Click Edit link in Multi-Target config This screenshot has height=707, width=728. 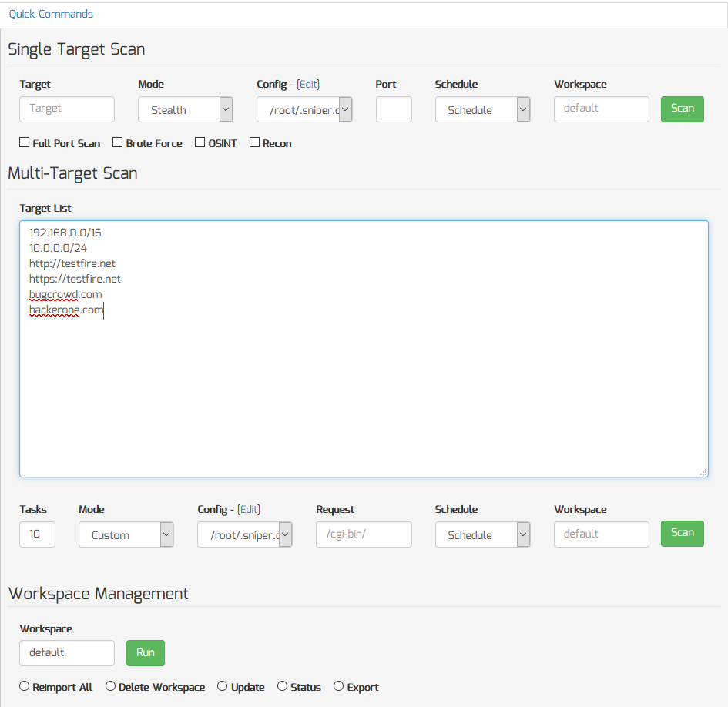[249, 509]
